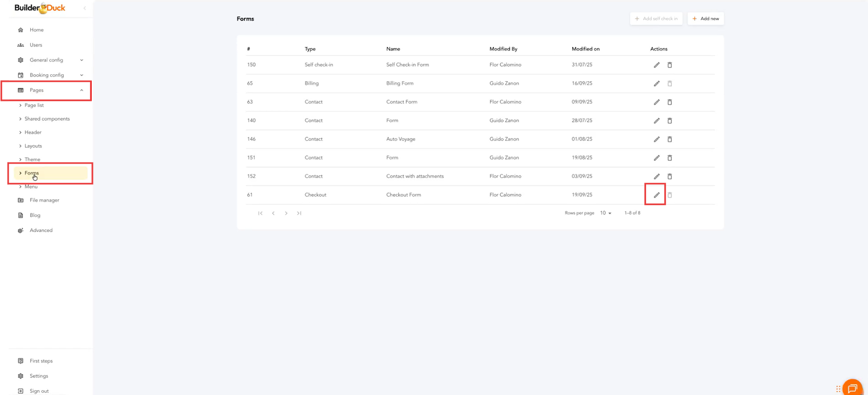Edit the Self Check-in Form row
The height and width of the screenshot is (395, 868).
[656, 65]
